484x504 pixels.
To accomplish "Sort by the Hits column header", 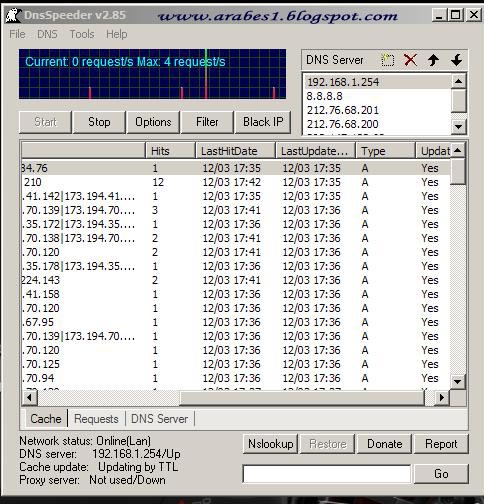I will (x=170, y=151).
